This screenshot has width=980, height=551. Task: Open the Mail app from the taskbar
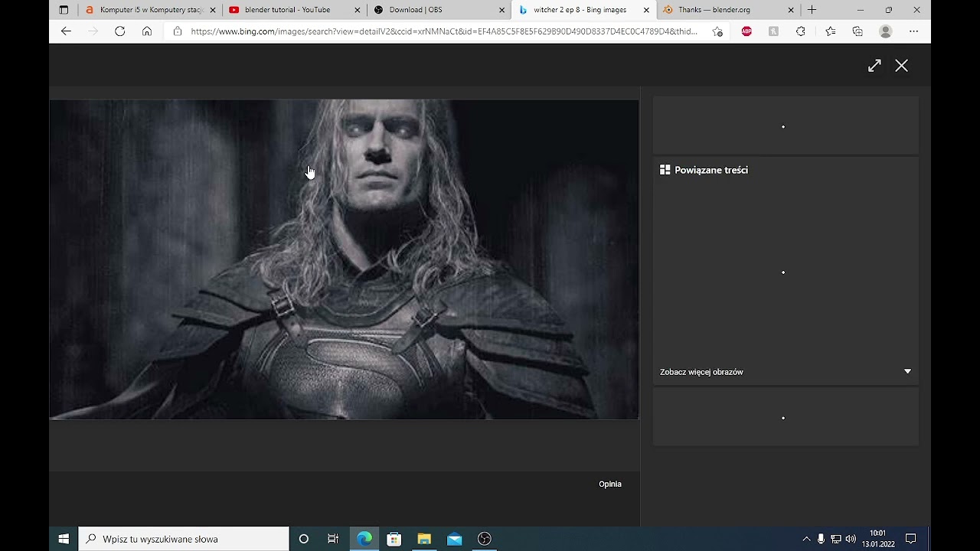(454, 539)
